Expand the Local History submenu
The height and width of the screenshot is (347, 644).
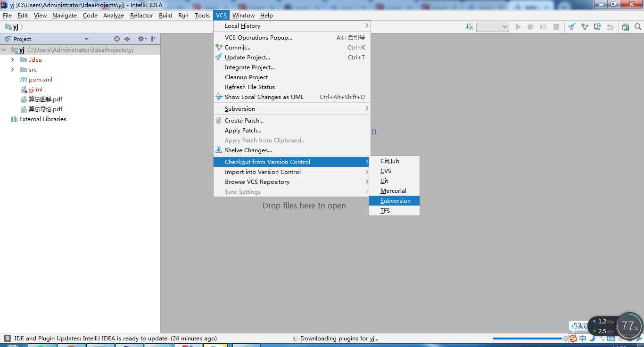(x=292, y=26)
